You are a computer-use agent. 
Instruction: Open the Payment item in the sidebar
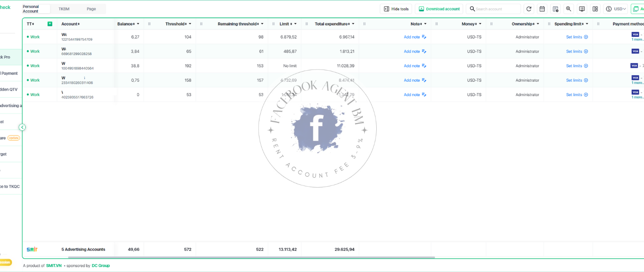[9, 73]
